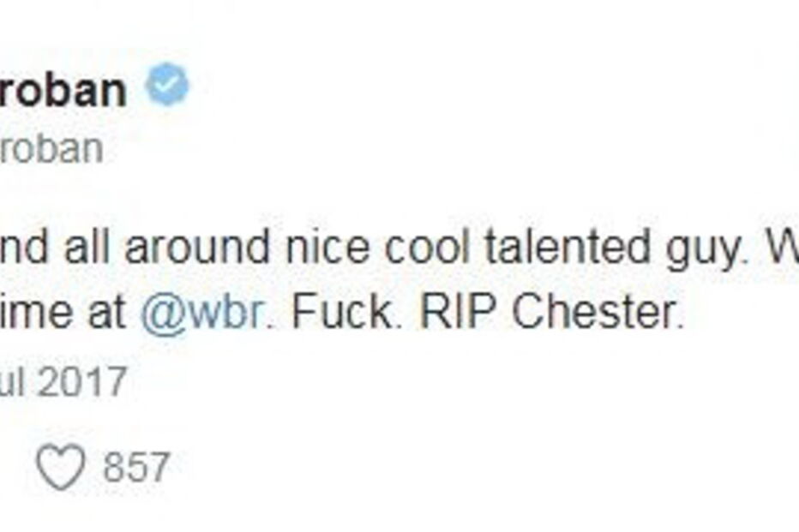Open the gray 'roban' username handle

coord(51,149)
